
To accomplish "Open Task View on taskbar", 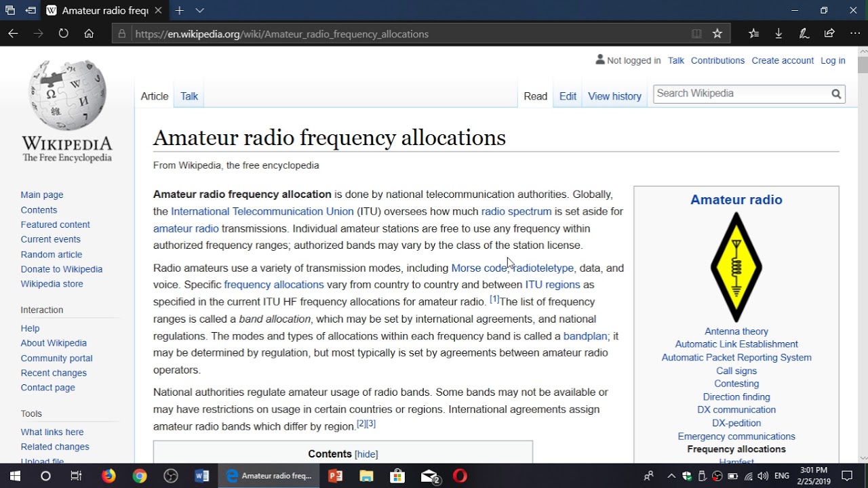I will (x=76, y=476).
